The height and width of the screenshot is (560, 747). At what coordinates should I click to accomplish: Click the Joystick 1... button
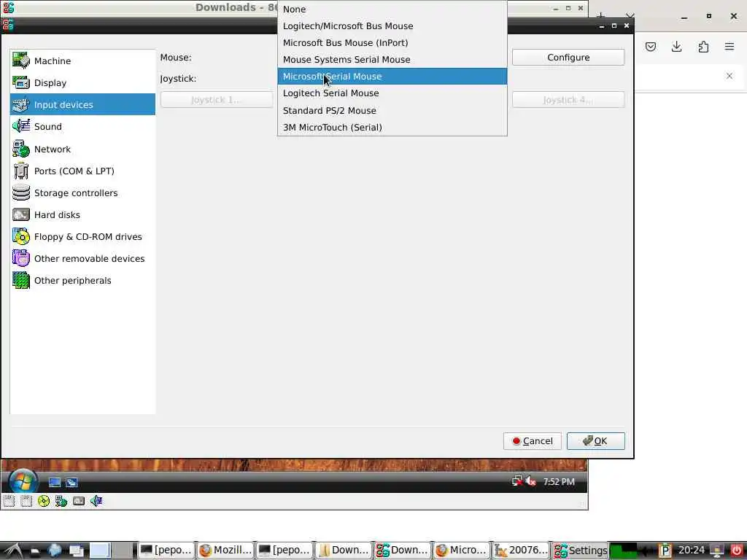coord(217,99)
